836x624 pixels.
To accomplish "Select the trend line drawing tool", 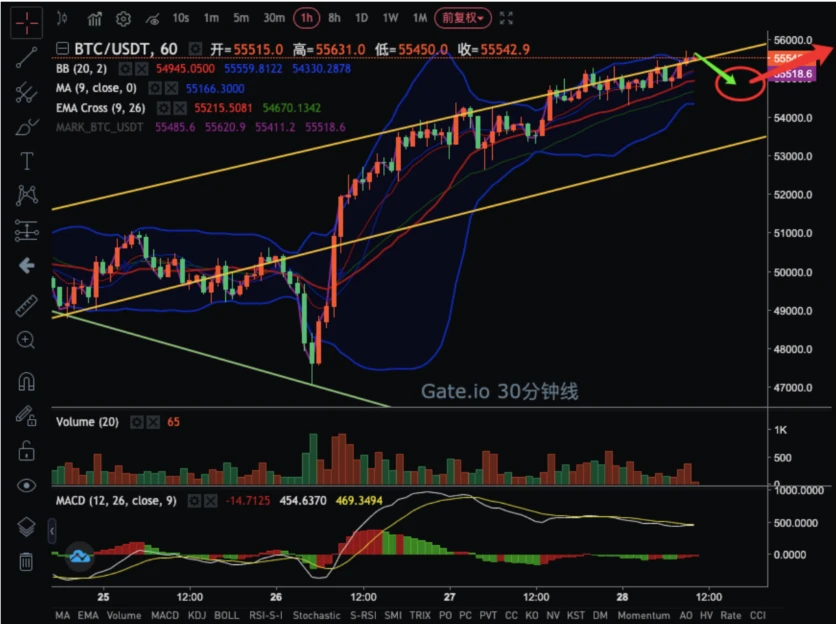I will click(27, 56).
